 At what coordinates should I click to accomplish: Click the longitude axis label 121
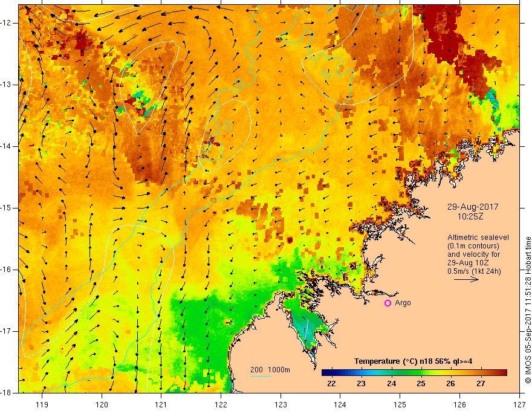point(161,404)
